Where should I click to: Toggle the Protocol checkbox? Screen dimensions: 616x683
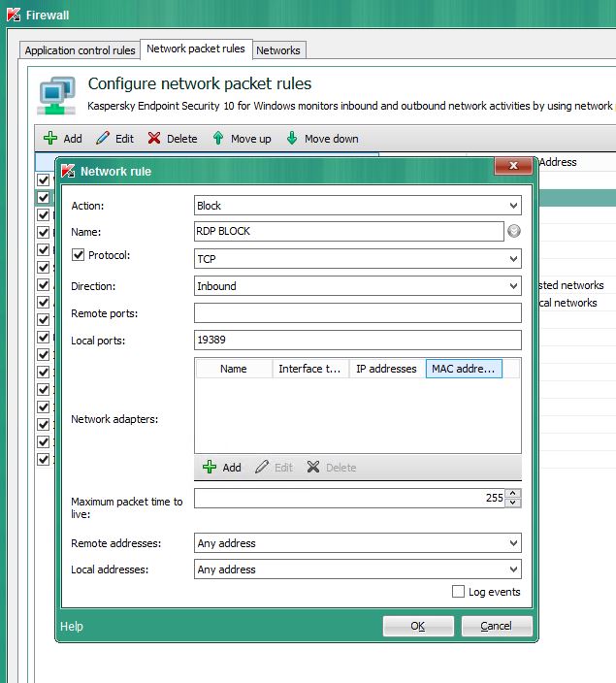coord(79,255)
